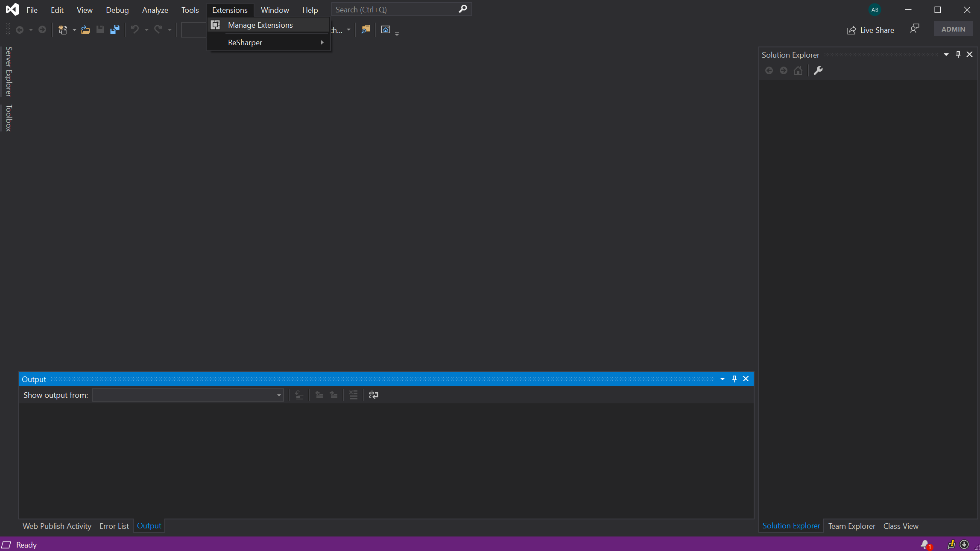Select Manage Extensions menu entry
980x551 pixels.
tap(269, 25)
